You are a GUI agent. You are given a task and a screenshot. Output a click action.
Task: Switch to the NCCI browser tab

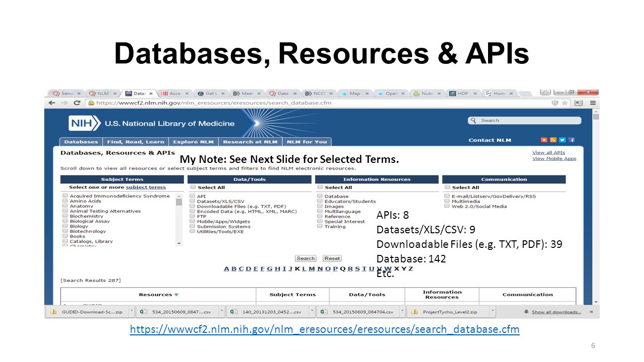(317, 94)
